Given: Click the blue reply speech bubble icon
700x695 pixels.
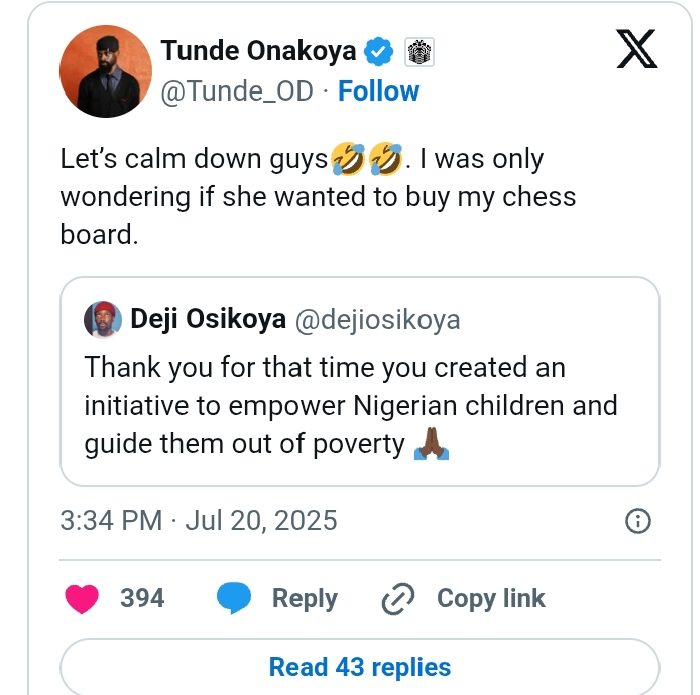Looking at the screenshot, I should 234,599.
